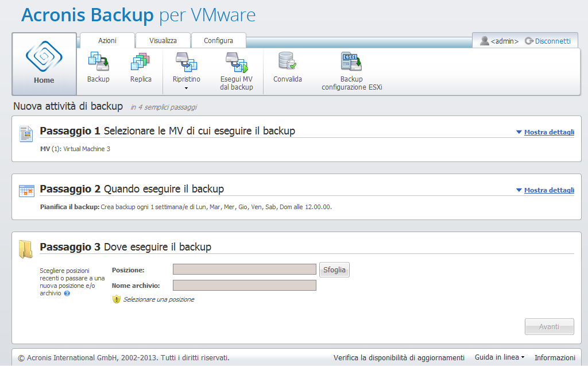Click the admin user icon
This screenshot has height=366, width=588.
[x=485, y=41]
